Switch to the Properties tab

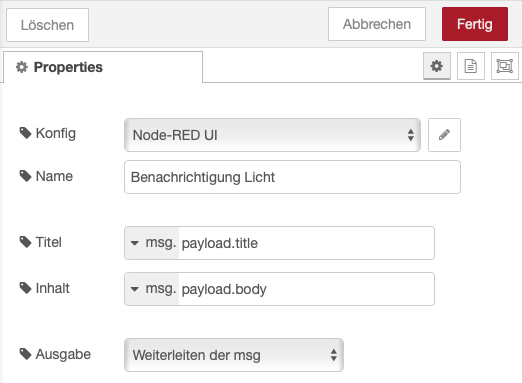103,67
